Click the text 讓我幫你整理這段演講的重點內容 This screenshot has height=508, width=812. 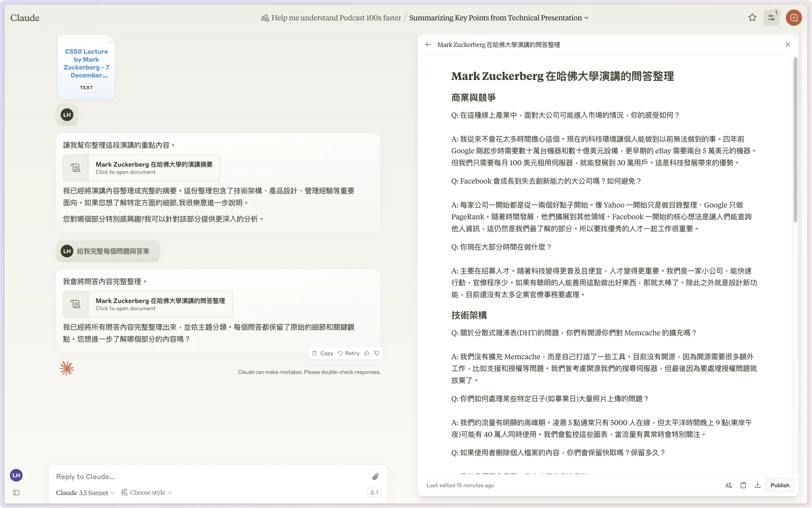(x=119, y=145)
